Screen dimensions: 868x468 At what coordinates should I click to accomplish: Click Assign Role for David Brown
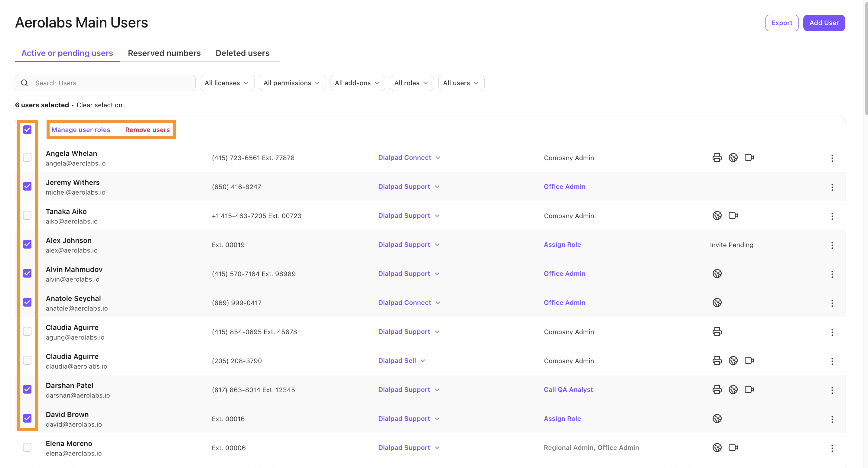point(562,418)
